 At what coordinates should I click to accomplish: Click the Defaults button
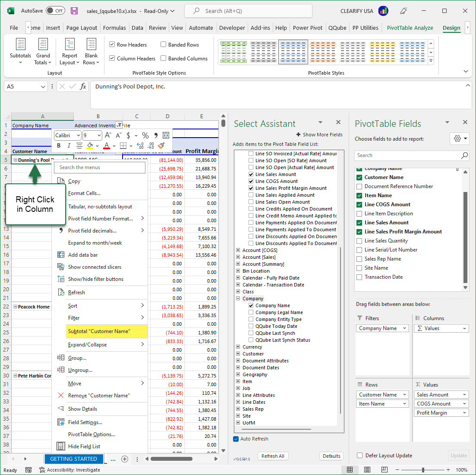(331, 456)
